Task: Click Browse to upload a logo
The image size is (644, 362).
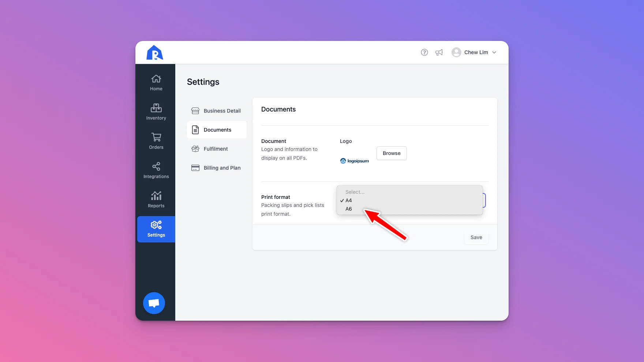Action: (392, 153)
